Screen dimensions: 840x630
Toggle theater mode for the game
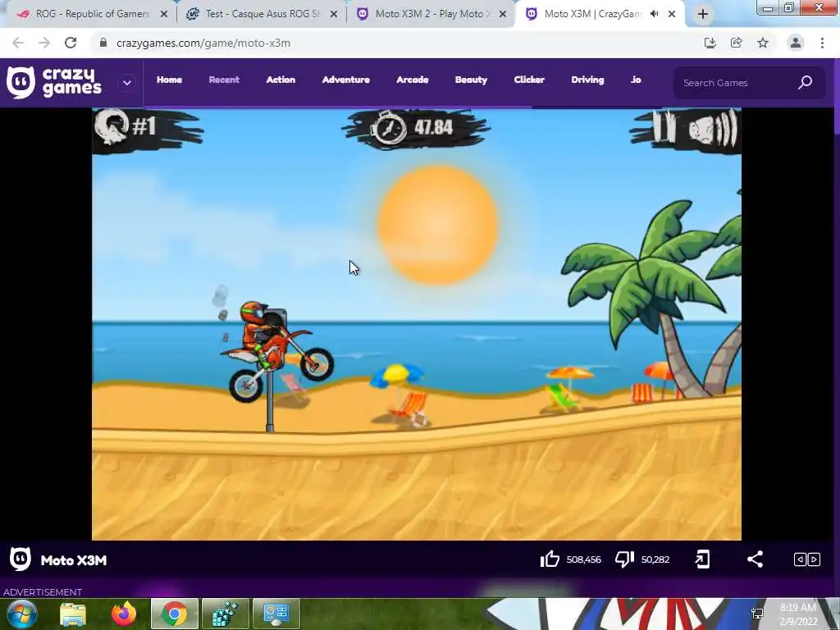click(x=807, y=559)
